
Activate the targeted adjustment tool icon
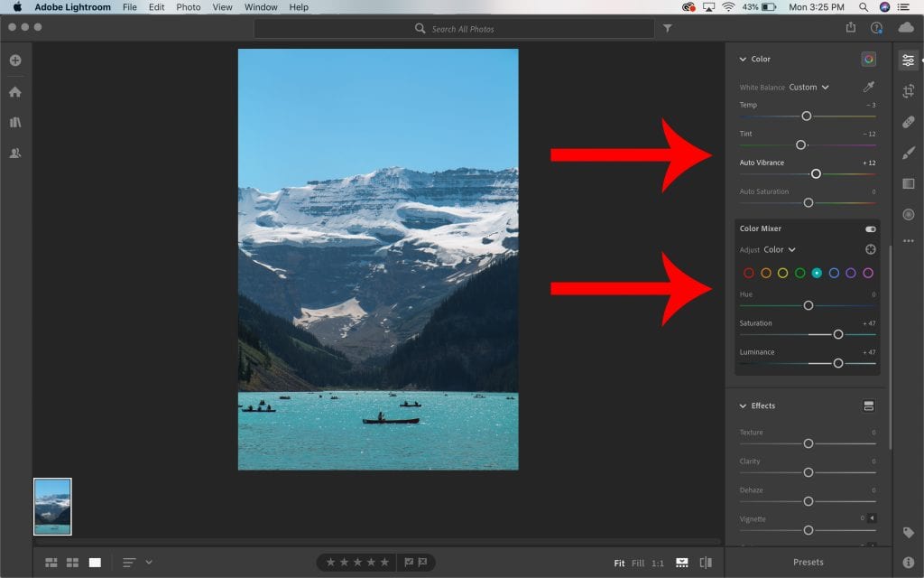871,249
